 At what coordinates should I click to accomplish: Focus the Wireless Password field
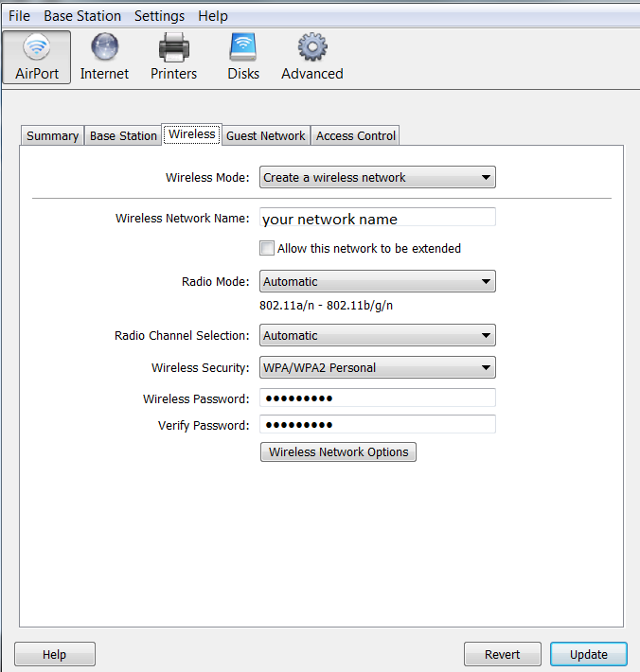[377, 398]
